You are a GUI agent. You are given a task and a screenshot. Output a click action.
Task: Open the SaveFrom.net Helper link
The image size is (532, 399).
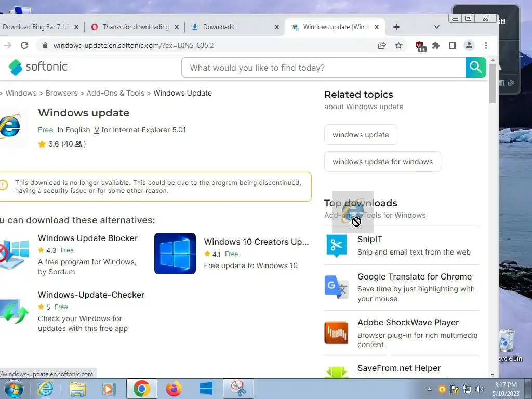click(x=399, y=368)
